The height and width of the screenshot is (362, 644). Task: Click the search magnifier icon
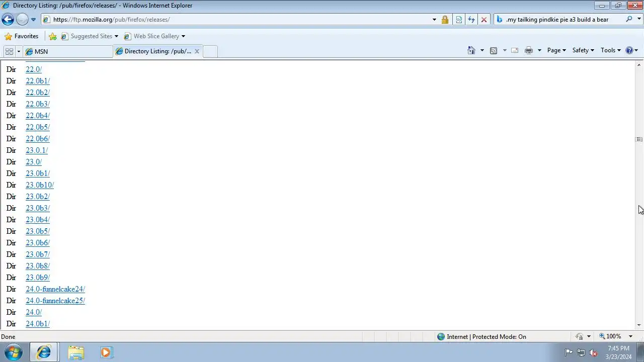629,19
